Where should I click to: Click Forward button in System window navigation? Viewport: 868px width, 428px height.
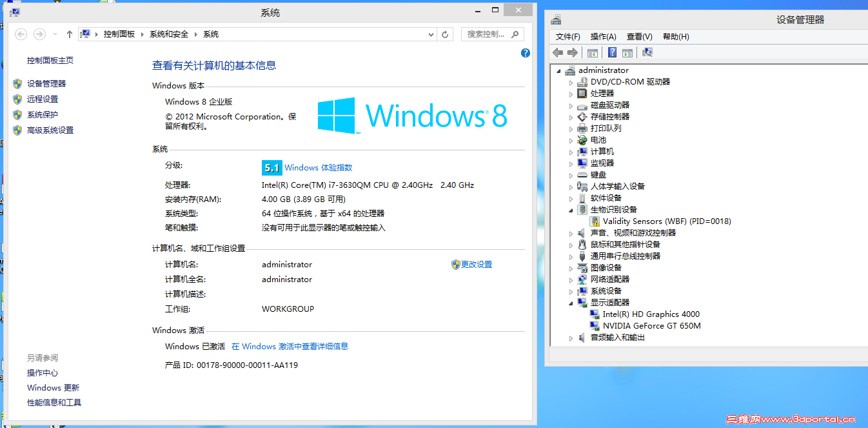point(39,34)
